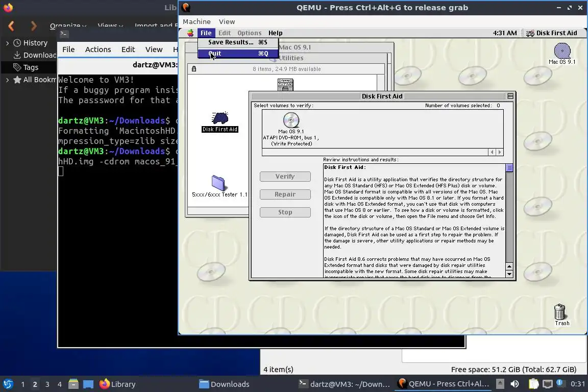
Task: Click the free space status text
Action: pyautogui.click(x=513, y=370)
